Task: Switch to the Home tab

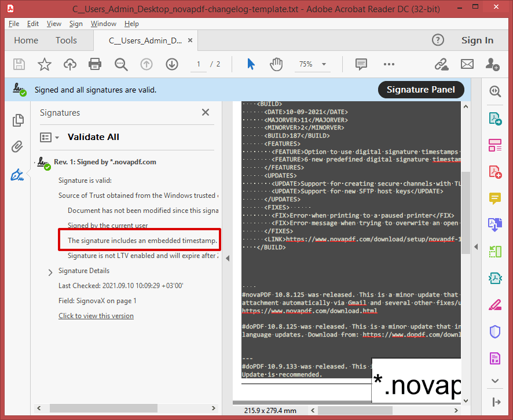Action: coord(26,40)
